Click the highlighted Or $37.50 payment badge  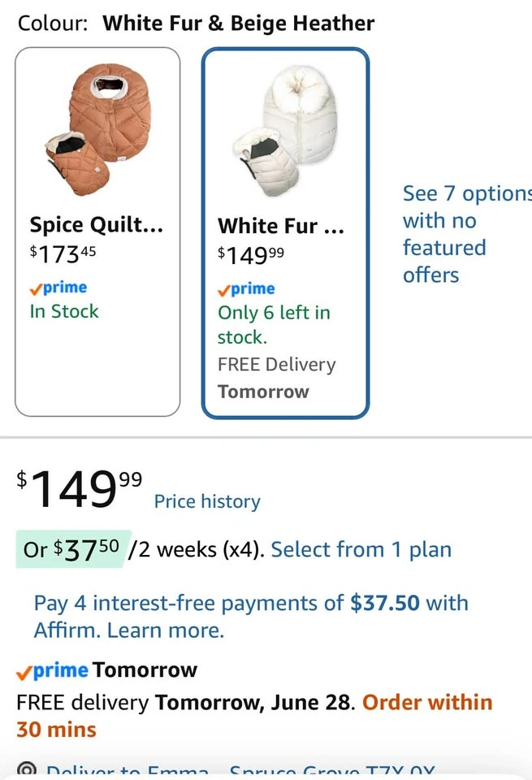(x=74, y=549)
